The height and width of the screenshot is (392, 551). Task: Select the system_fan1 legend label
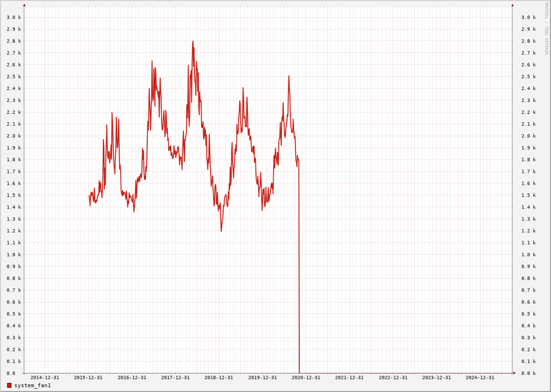(32, 385)
